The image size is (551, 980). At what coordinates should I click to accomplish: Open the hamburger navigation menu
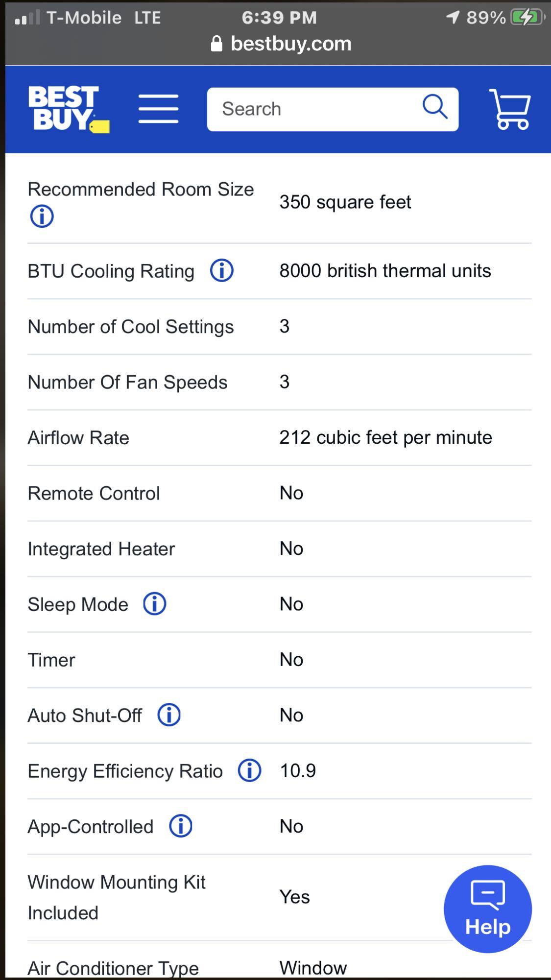158,109
